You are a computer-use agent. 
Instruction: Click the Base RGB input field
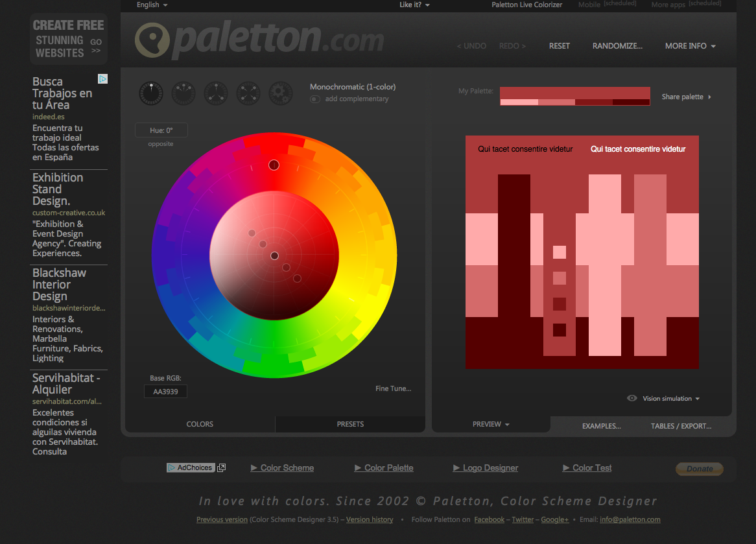tap(165, 391)
